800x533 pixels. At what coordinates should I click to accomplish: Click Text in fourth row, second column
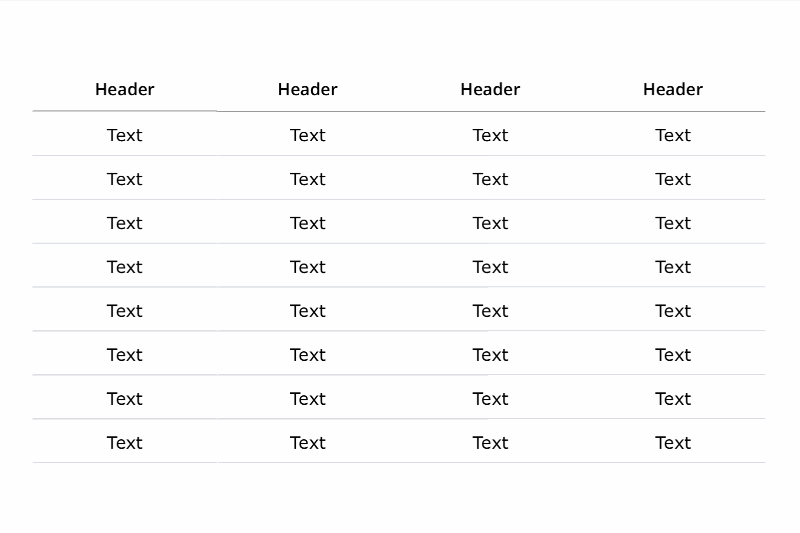[307, 267]
